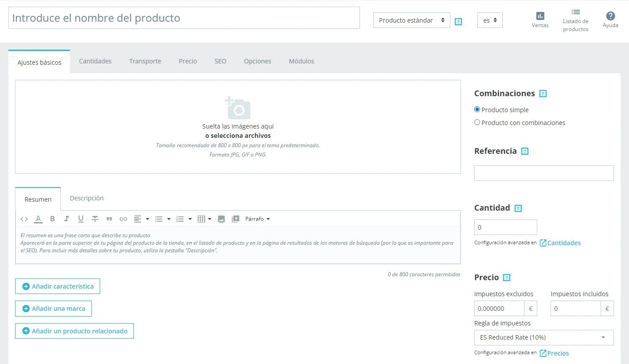The image size is (629, 364).
Task: Click Añadir característica button
Action: tap(58, 286)
